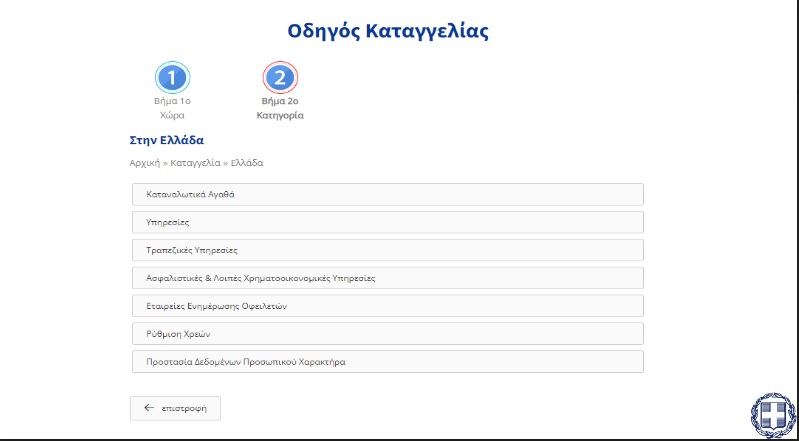Open Ασφαλιστικές & Λοιπές Χρηματοοικονομικές Υπηρεσίες

tap(388, 278)
